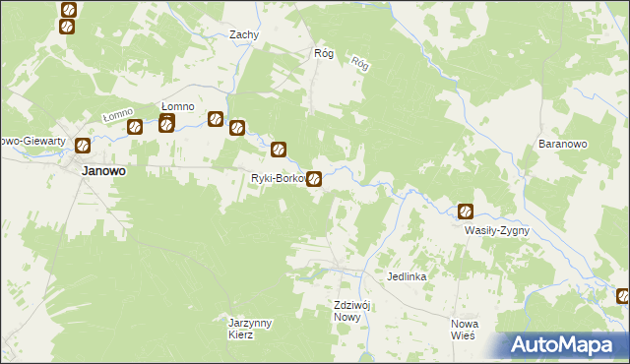Click the brown marker beside the slanted Łomno river label
The height and width of the screenshot is (364, 630).
(135, 127)
